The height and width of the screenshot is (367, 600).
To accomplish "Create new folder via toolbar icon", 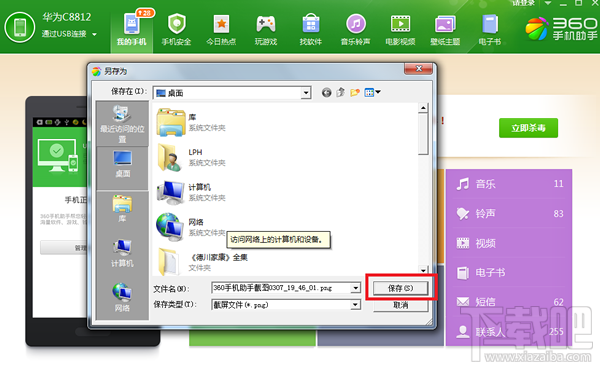I will click(355, 93).
